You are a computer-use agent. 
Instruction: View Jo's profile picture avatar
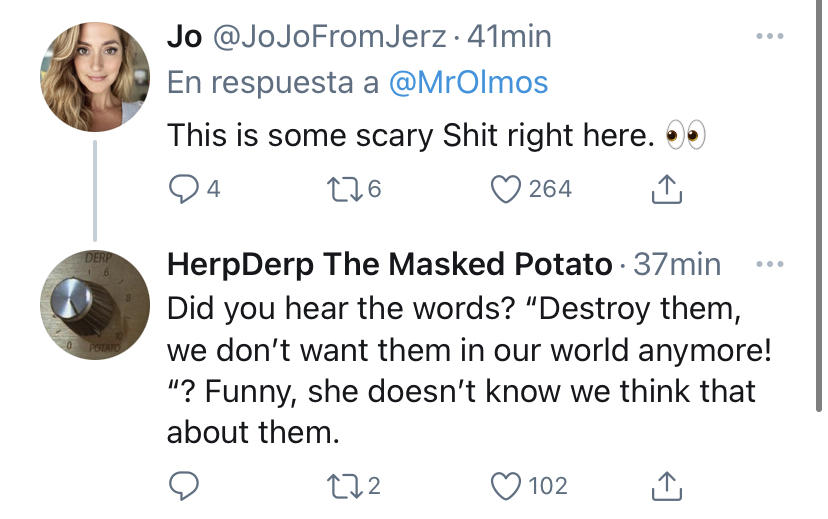pos(95,77)
